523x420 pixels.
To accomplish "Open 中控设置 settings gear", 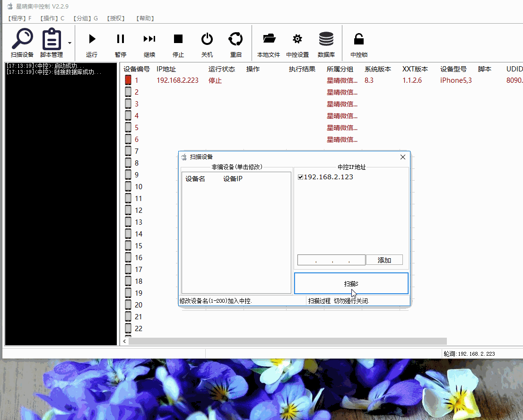I will point(297,39).
